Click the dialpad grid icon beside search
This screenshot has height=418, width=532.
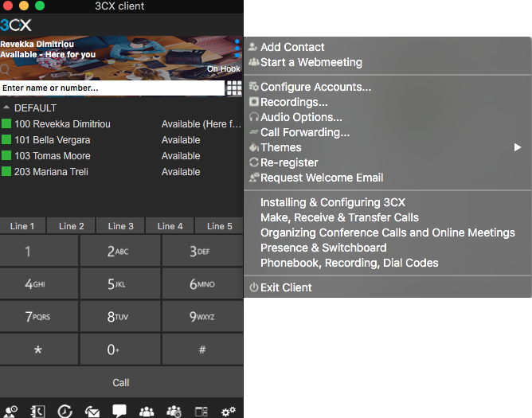[234, 88]
